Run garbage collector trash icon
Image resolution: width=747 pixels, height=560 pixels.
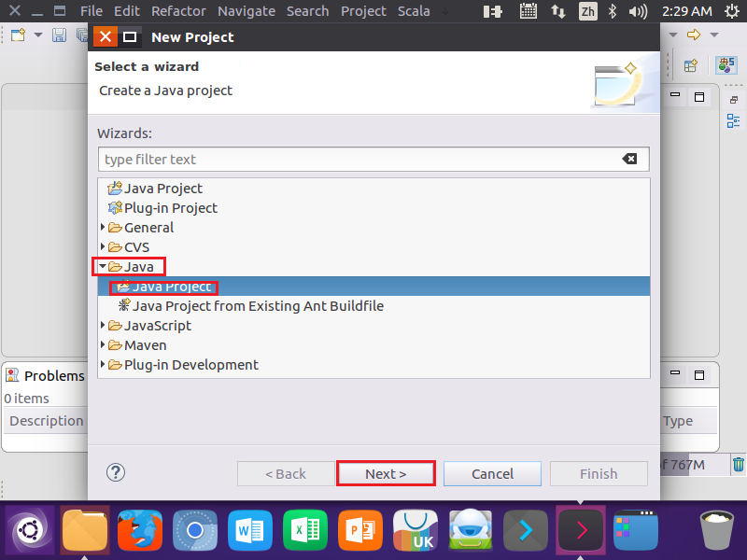738,464
